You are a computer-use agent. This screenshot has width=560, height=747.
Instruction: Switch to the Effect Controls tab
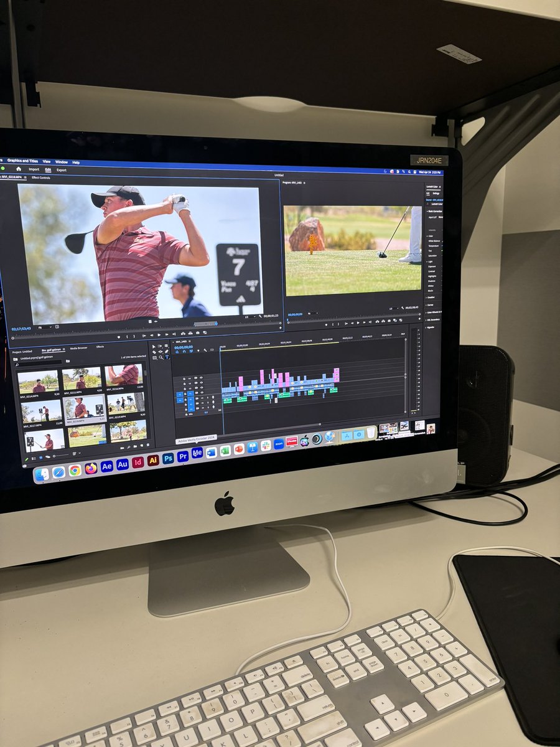(x=41, y=177)
